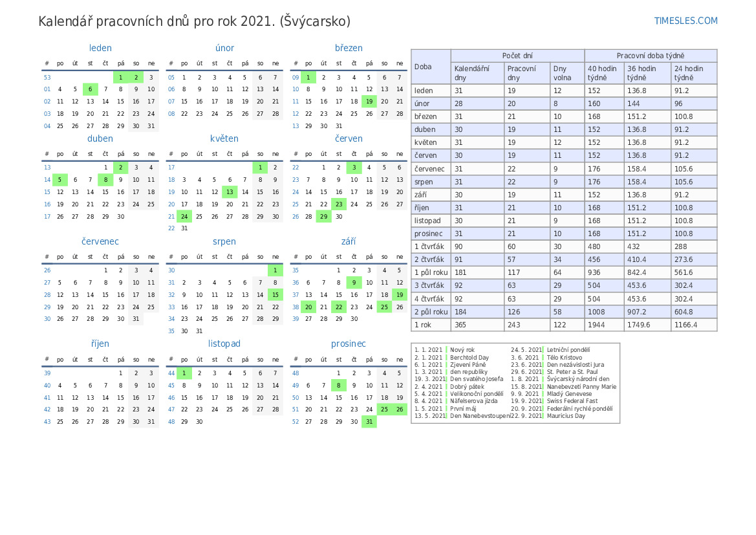Screen dimensions: 756x535
Task: Select green-highlighted day 31 in prosinec calendar
Action: (x=369, y=421)
